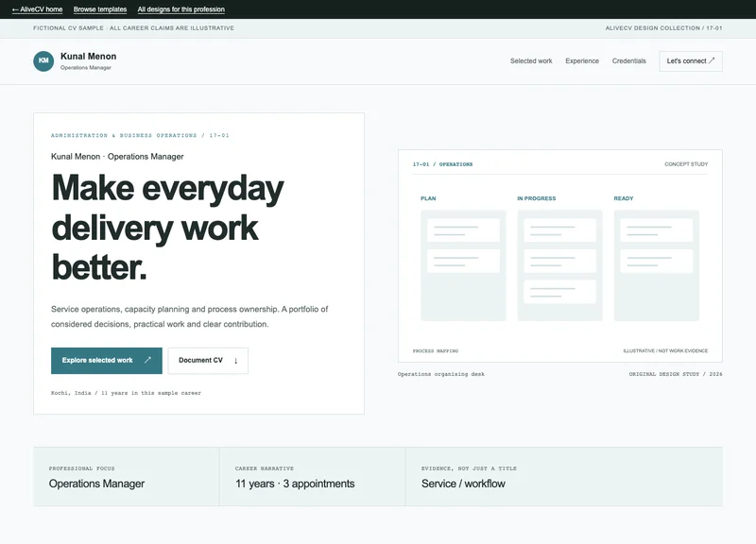Jump to Selected work section
Viewport: 756px width, 544px height.
[531, 60]
